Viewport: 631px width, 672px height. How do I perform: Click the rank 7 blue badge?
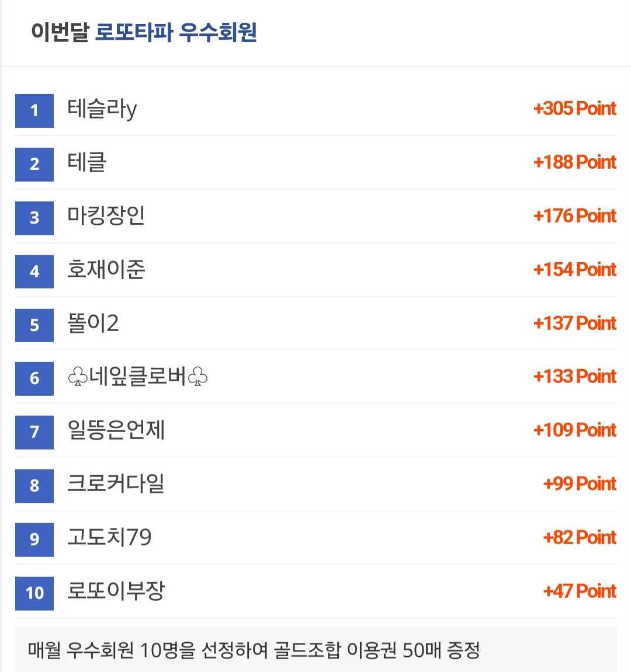[34, 432]
